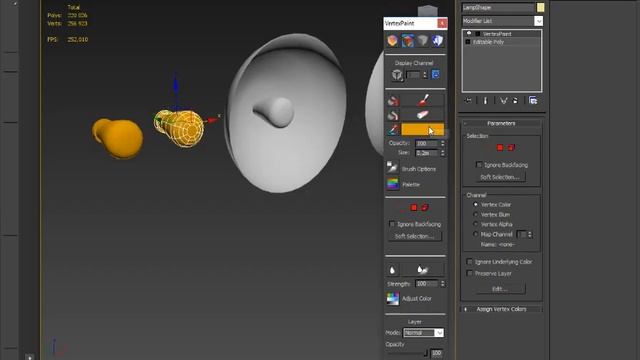Click disable vertex color display icon

pyautogui.click(x=423, y=40)
